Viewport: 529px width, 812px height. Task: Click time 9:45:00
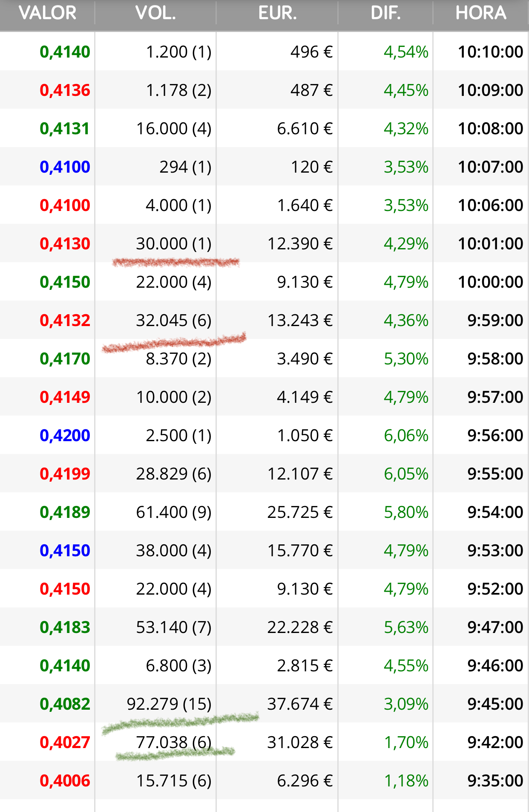click(x=495, y=704)
